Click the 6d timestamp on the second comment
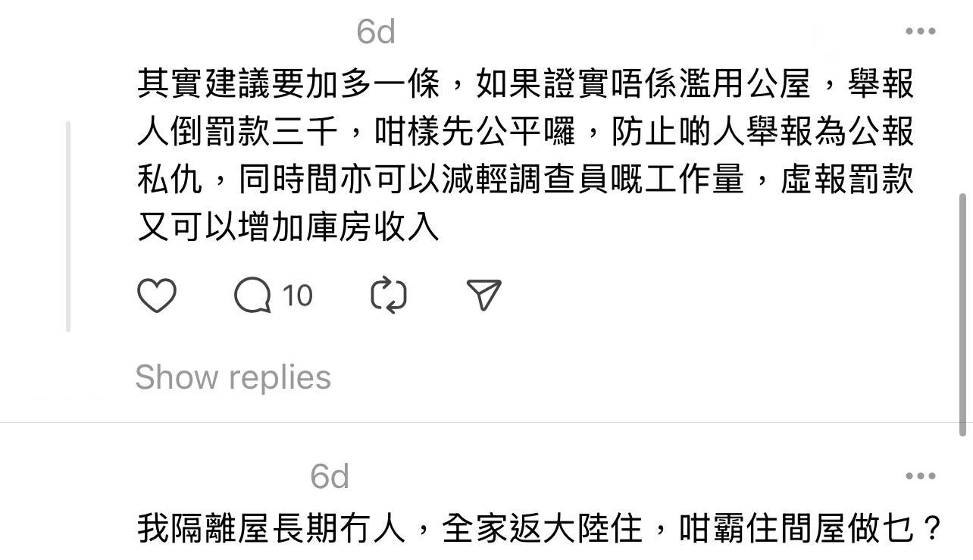The width and height of the screenshot is (973, 560). (x=330, y=477)
